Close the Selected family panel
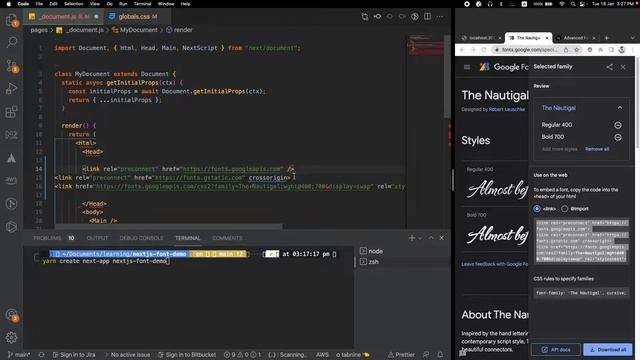Image resolution: width=640 pixels, height=360 pixels. coord(623,67)
